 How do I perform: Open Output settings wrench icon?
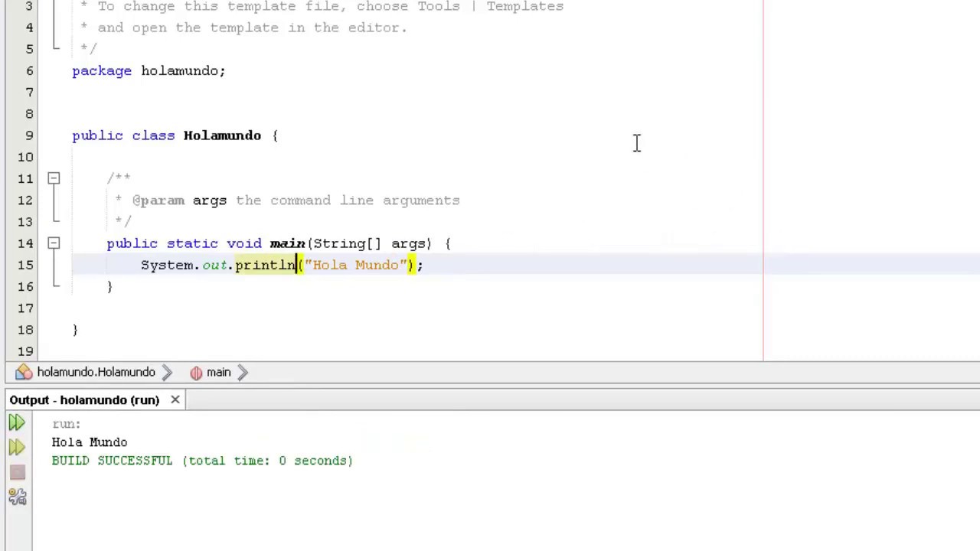coord(18,497)
